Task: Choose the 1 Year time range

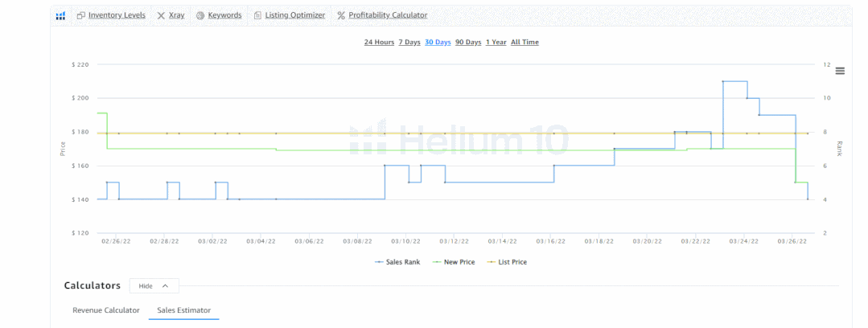Action: pos(496,42)
